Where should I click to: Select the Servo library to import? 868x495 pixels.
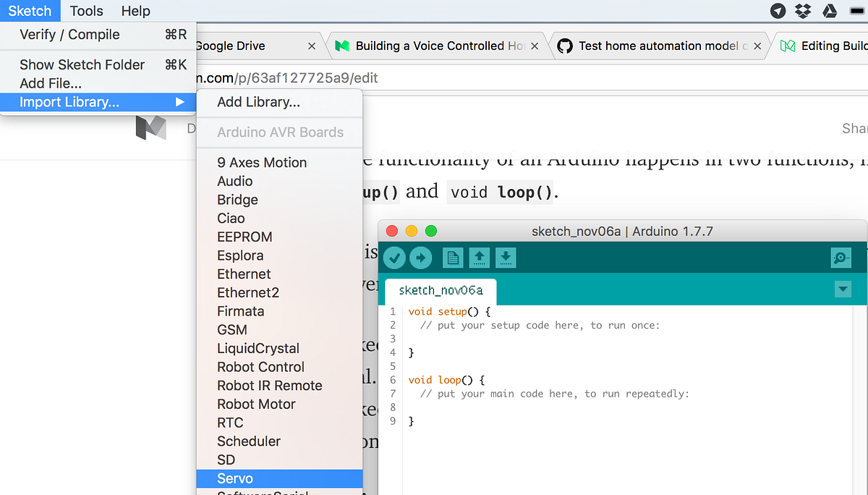234,478
